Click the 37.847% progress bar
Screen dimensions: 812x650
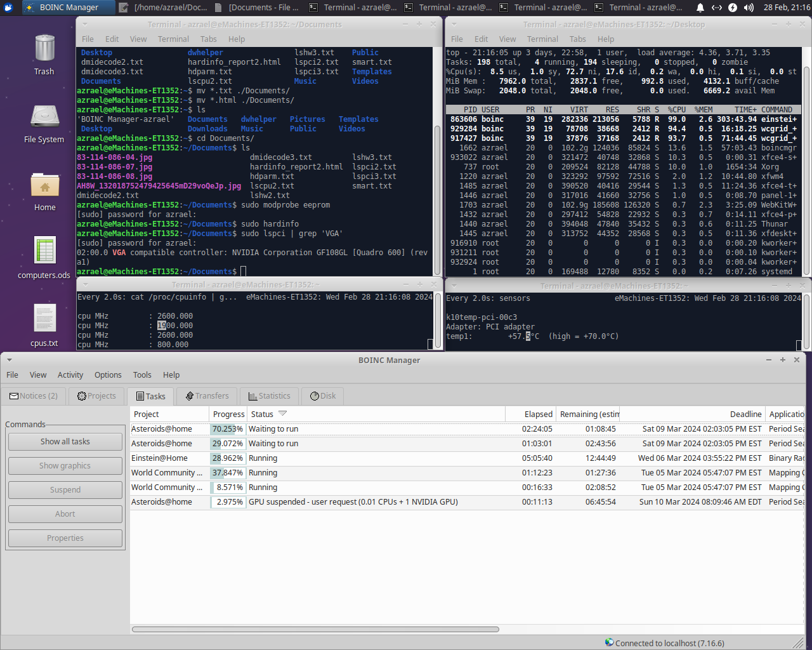click(x=228, y=473)
